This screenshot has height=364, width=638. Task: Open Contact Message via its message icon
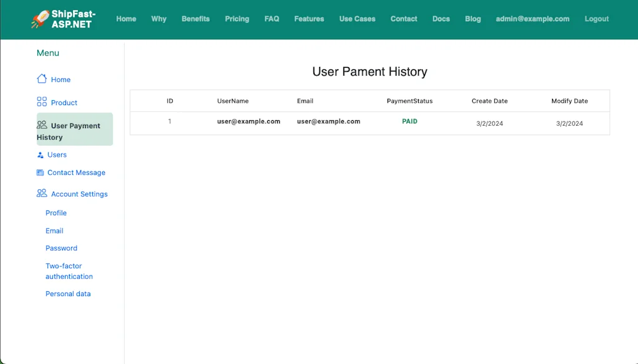tap(40, 172)
